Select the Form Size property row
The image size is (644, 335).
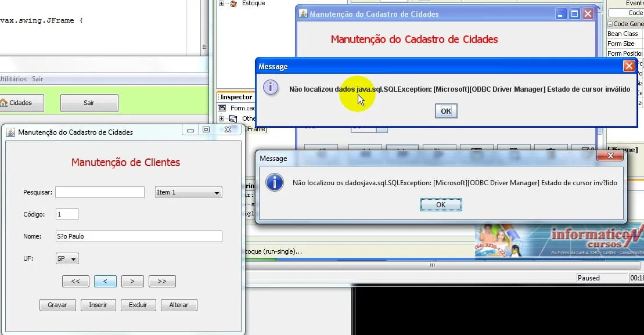click(625, 44)
